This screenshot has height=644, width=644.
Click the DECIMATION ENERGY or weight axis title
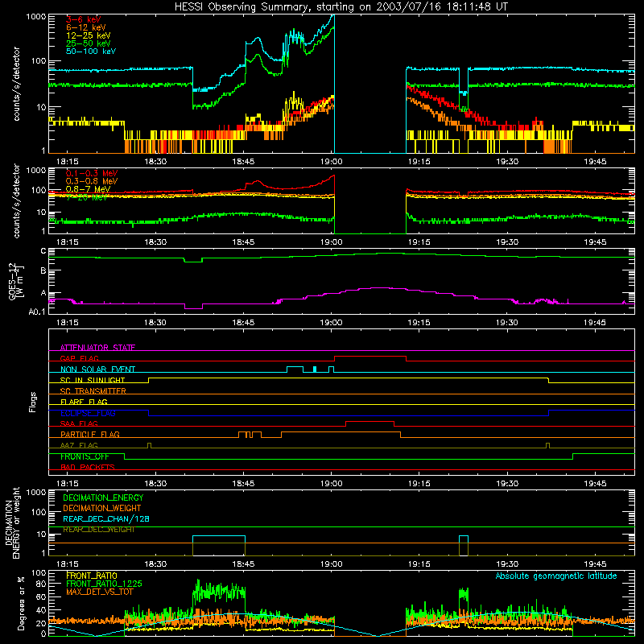click(13, 523)
